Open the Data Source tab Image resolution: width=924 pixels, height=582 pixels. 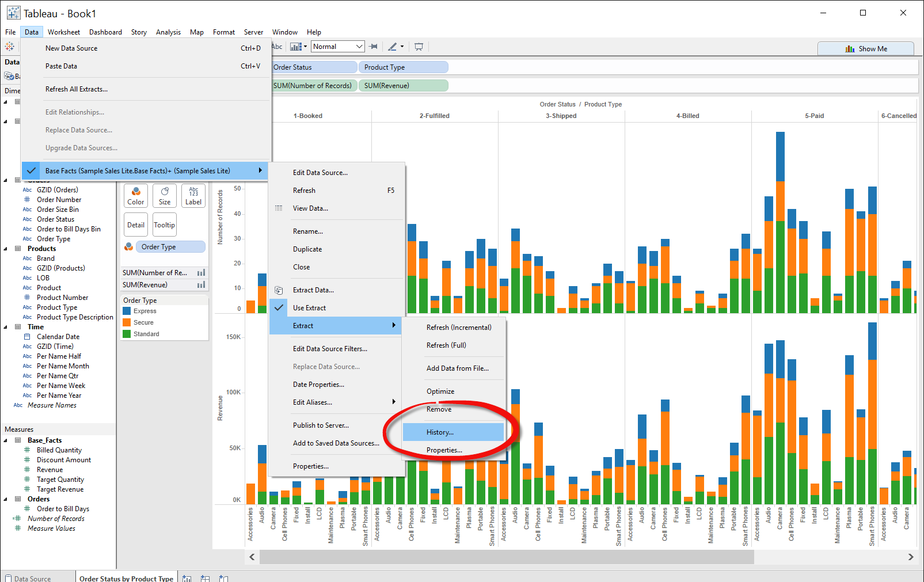coord(38,579)
